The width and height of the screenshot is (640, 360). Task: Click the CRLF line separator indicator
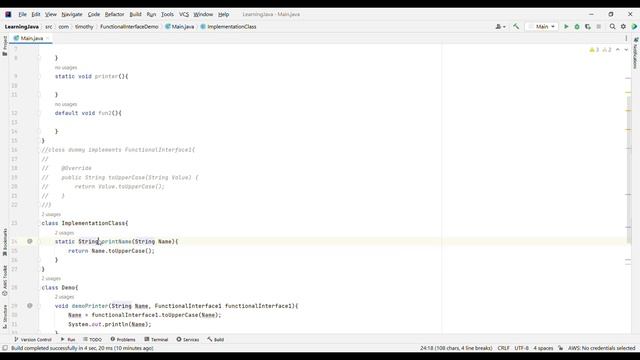coord(503,348)
